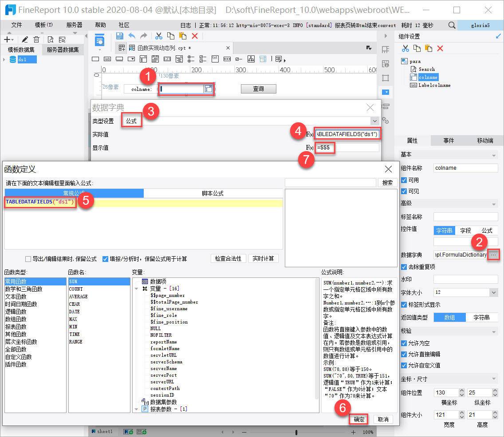Click the red delete icon in 组件设置 panel

440,48
